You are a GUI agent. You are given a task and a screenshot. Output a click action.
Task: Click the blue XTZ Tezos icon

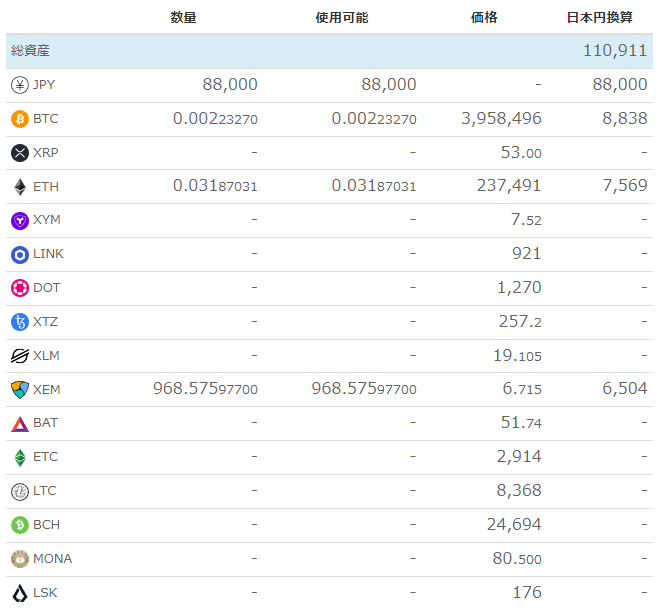pyautogui.click(x=20, y=322)
